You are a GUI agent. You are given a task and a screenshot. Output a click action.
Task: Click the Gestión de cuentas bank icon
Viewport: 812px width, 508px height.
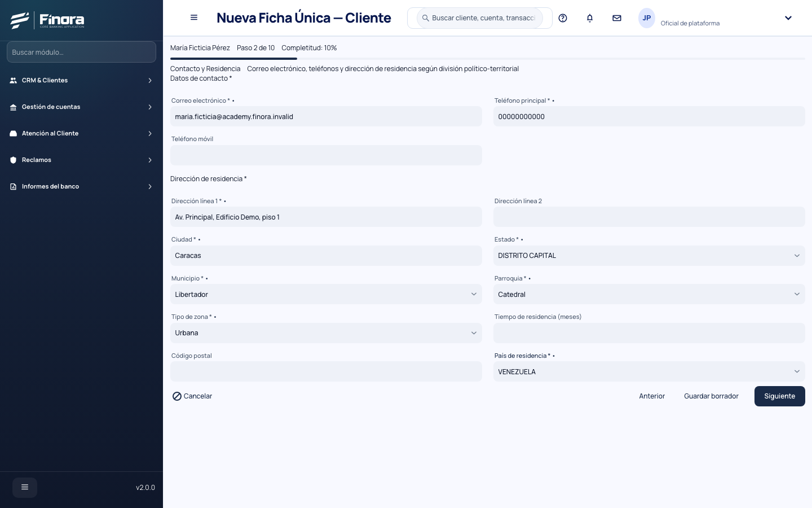pyautogui.click(x=14, y=107)
